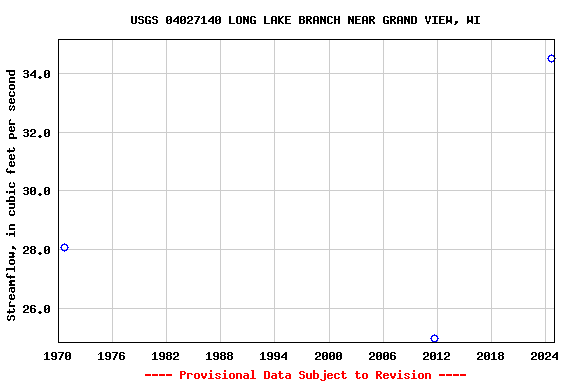Select the 2012 data point near 25 cfs
This screenshot has height=384, width=576.
(x=434, y=338)
